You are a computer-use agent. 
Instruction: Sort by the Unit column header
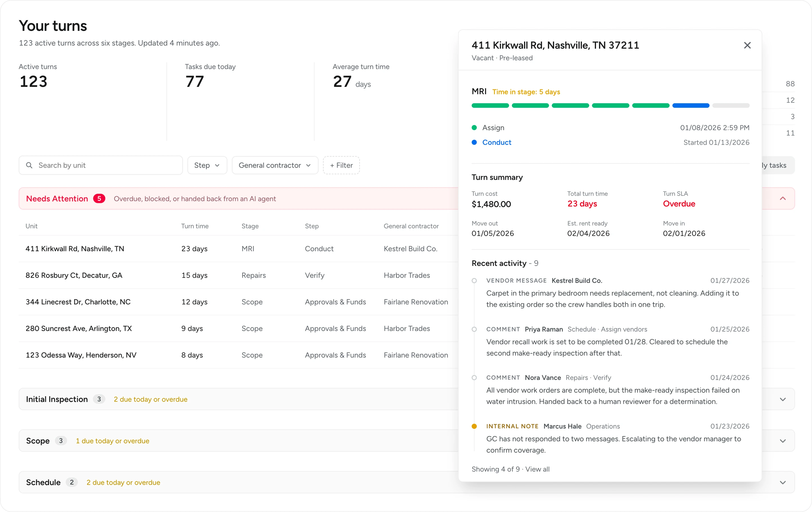pyautogui.click(x=31, y=226)
